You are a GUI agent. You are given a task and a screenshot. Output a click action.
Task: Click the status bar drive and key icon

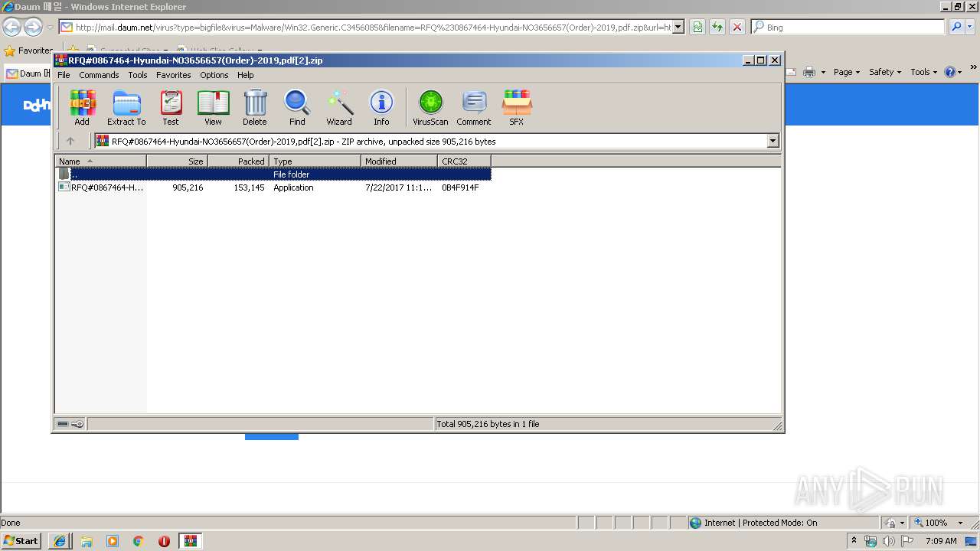click(70, 424)
